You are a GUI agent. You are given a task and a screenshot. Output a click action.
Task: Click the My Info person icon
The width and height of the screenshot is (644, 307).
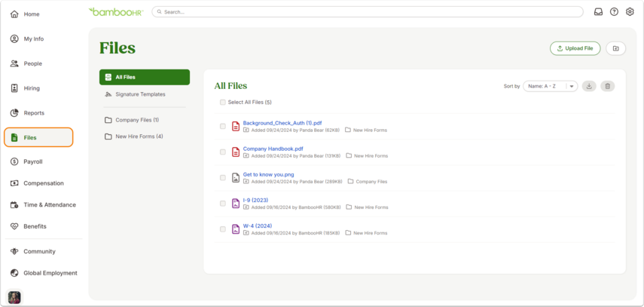click(x=14, y=39)
